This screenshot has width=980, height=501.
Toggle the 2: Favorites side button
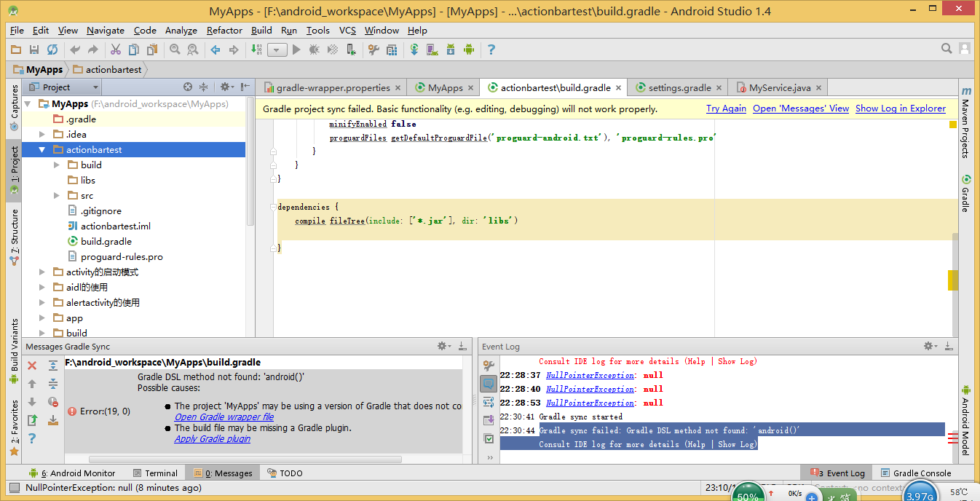point(15,428)
